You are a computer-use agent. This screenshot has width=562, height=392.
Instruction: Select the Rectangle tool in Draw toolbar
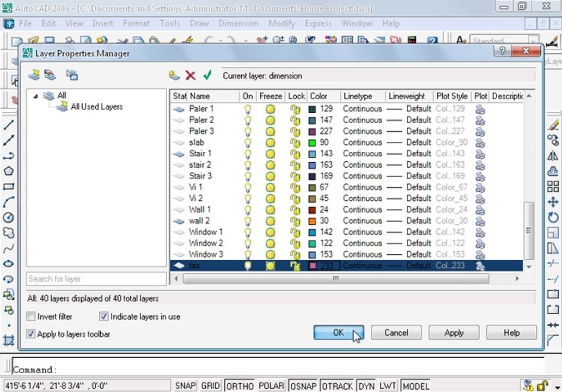9,186
